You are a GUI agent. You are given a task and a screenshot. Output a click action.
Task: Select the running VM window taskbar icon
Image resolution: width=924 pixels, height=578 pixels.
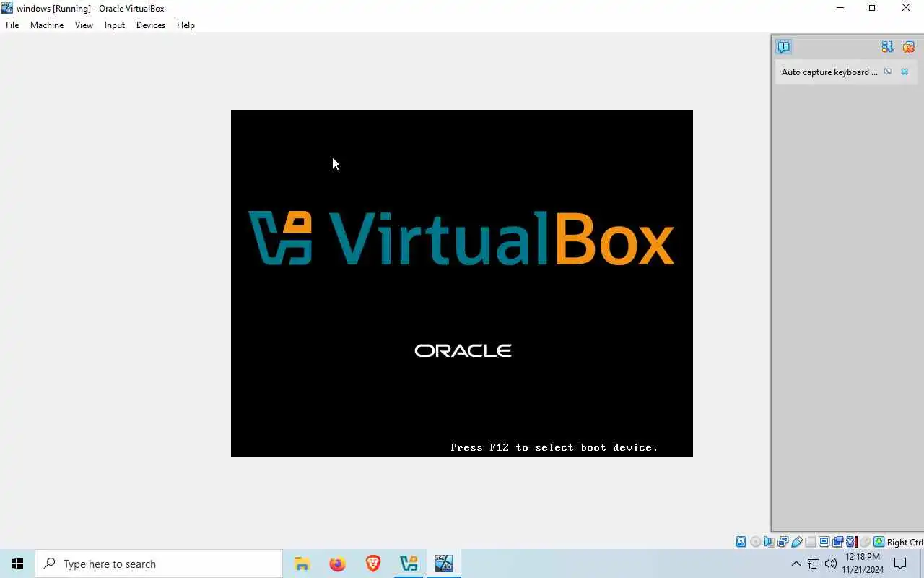443,564
